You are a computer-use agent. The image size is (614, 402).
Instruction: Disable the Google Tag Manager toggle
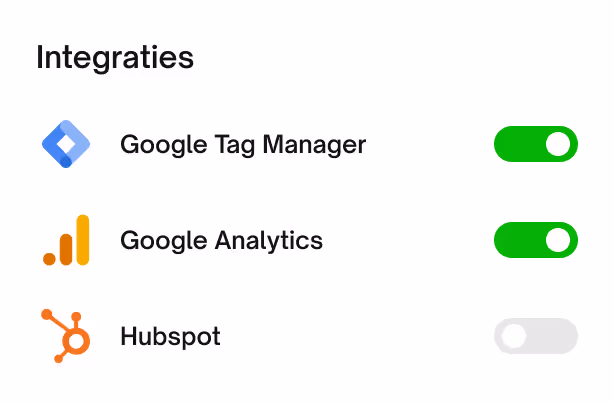pyautogui.click(x=536, y=144)
